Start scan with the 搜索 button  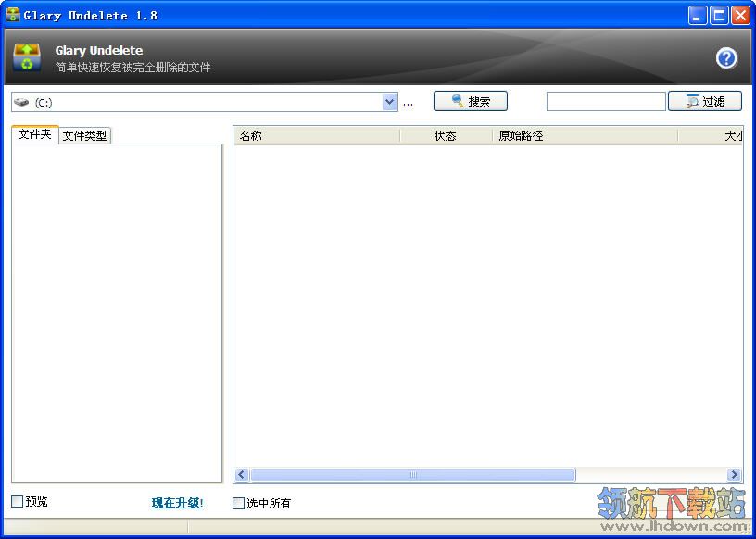click(471, 101)
